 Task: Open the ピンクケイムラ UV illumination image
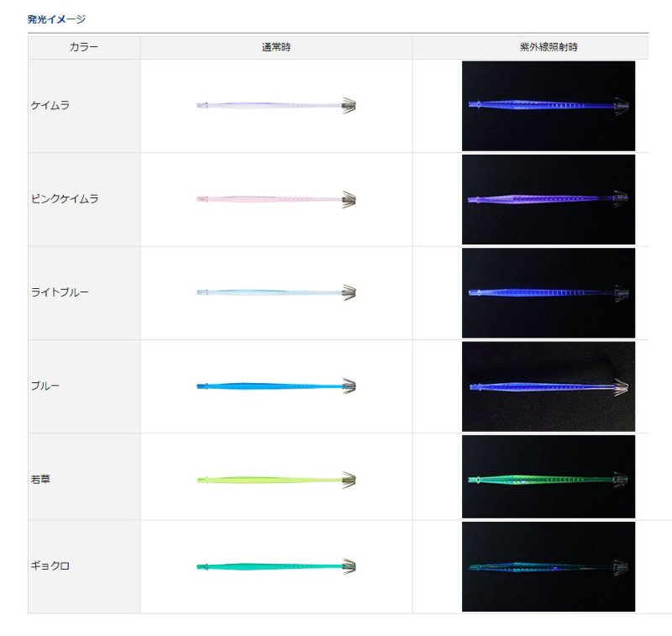point(549,199)
